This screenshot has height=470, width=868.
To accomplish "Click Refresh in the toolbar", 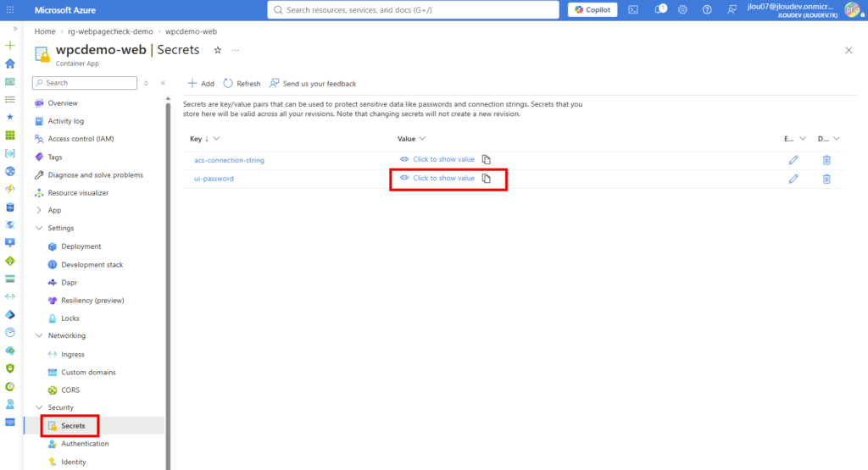I will tap(242, 84).
